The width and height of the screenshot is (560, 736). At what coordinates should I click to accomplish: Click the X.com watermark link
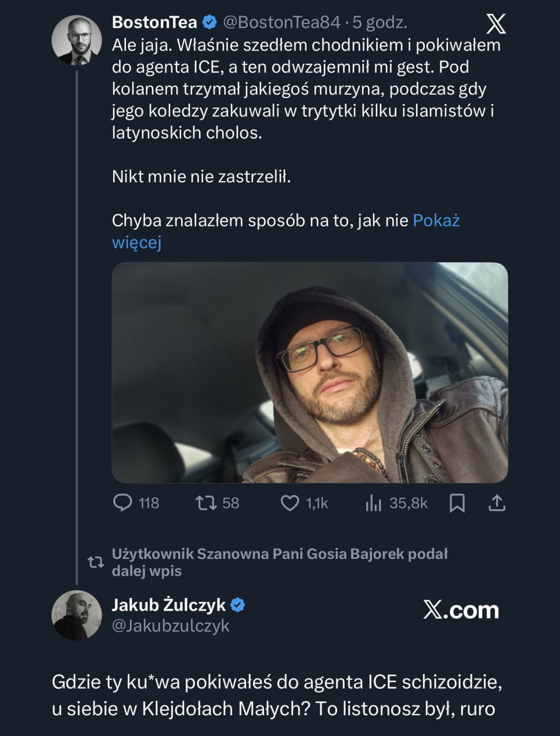[461, 610]
